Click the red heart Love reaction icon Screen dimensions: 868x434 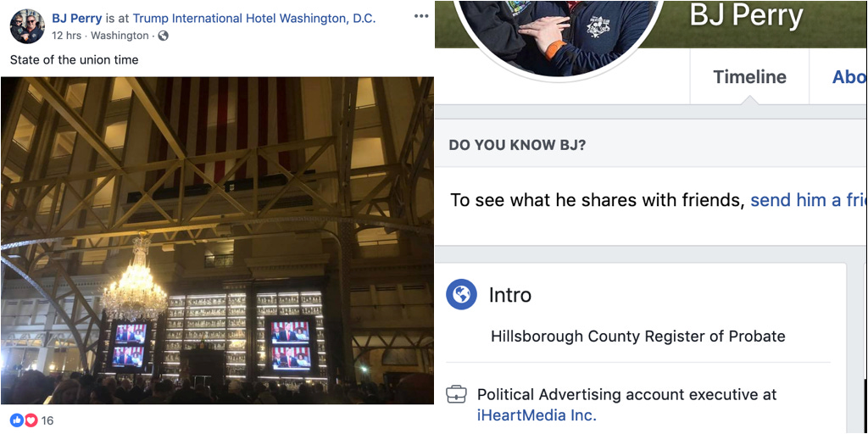tap(31, 420)
